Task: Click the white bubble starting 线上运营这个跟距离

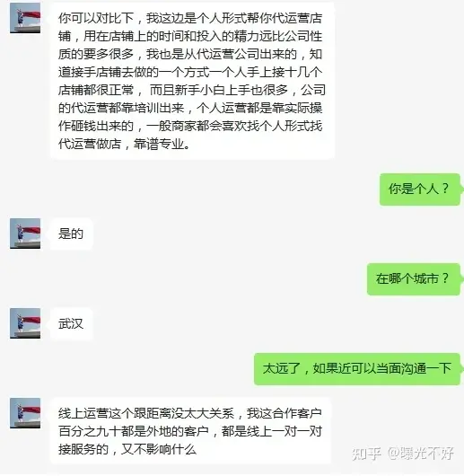Action: (x=191, y=431)
